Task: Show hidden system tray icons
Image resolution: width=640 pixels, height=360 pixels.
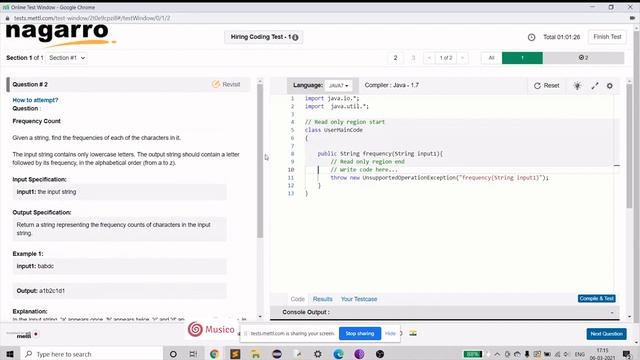Action: pos(497,354)
